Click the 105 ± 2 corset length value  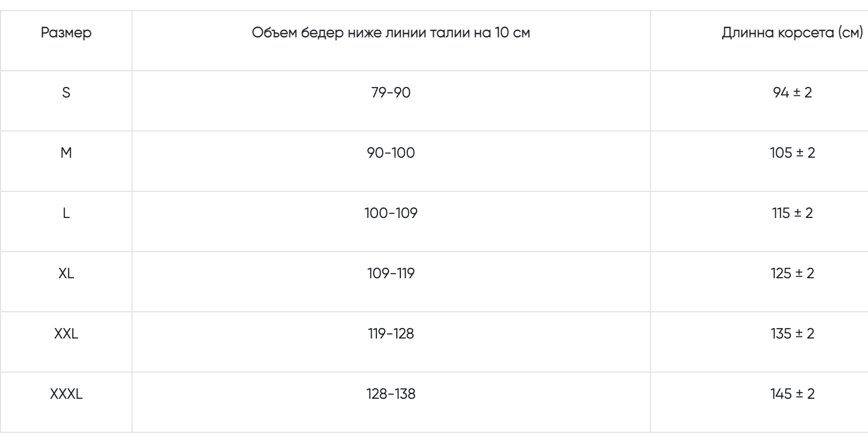pos(793,153)
